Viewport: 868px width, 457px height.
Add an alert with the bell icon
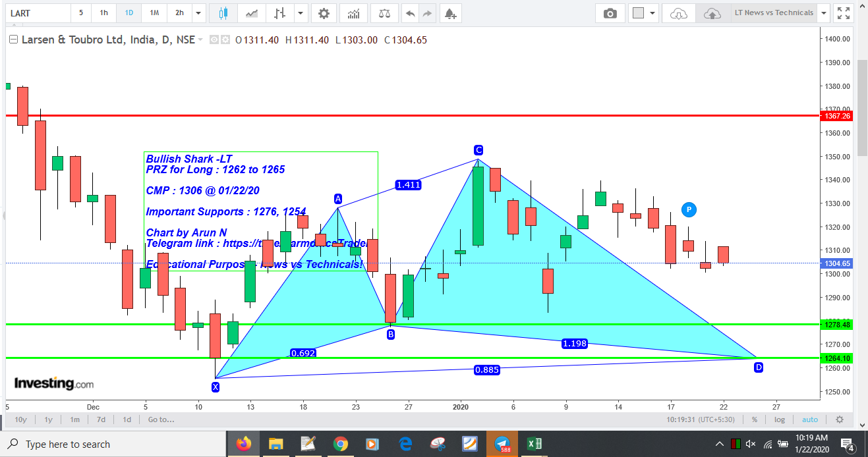point(449,13)
